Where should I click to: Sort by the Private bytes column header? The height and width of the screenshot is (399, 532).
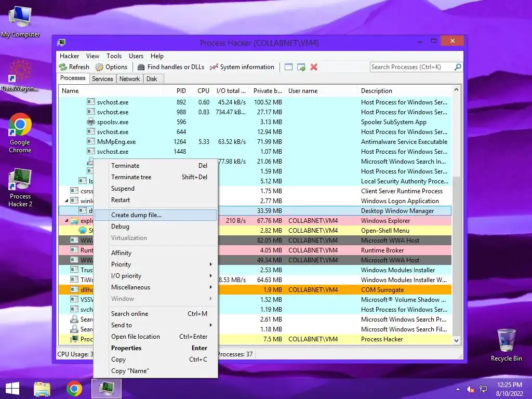point(268,91)
